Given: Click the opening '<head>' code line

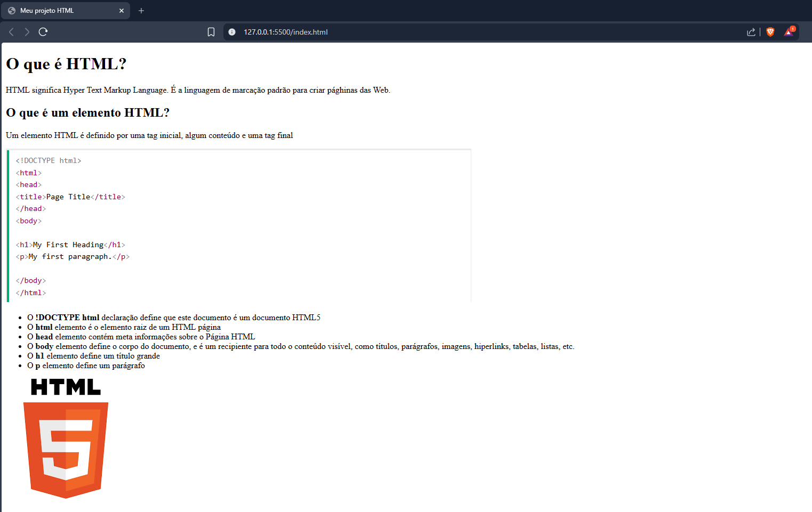Looking at the screenshot, I should [x=29, y=184].
